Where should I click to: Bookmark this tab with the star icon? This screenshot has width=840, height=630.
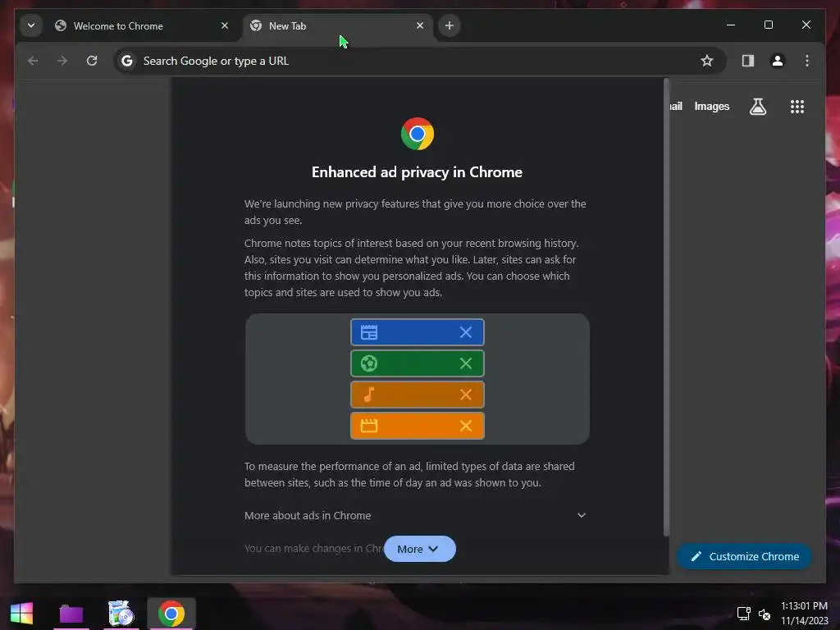click(707, 61)
